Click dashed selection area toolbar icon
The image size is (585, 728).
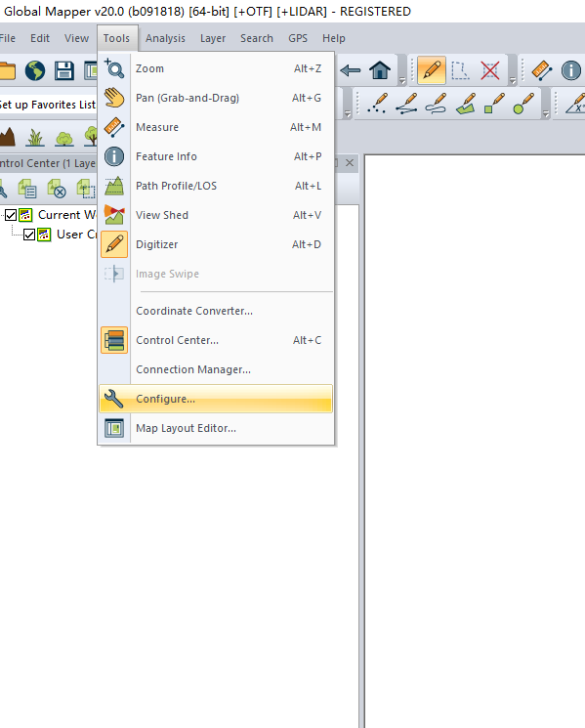pos(461,70)
